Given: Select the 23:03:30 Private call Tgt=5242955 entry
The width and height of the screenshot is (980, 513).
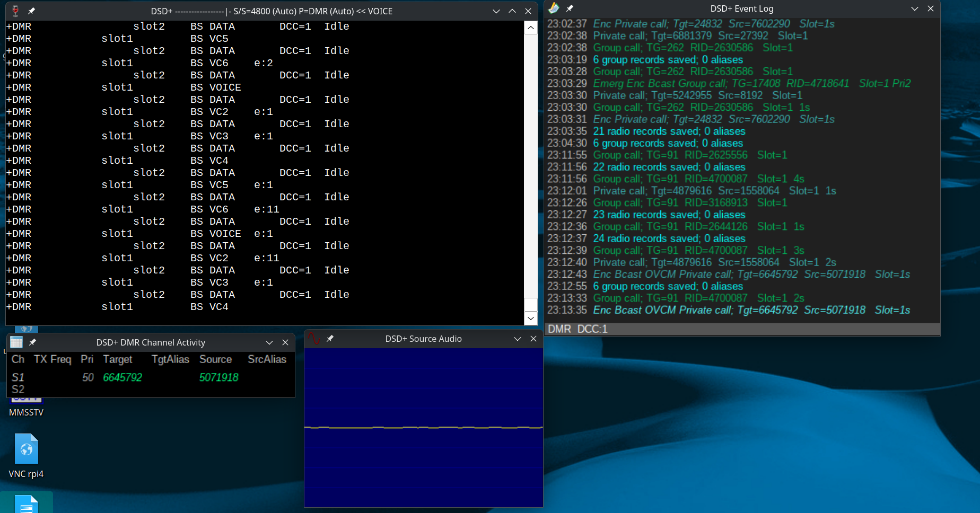Looking at the screenshot, I should [675, 95].
